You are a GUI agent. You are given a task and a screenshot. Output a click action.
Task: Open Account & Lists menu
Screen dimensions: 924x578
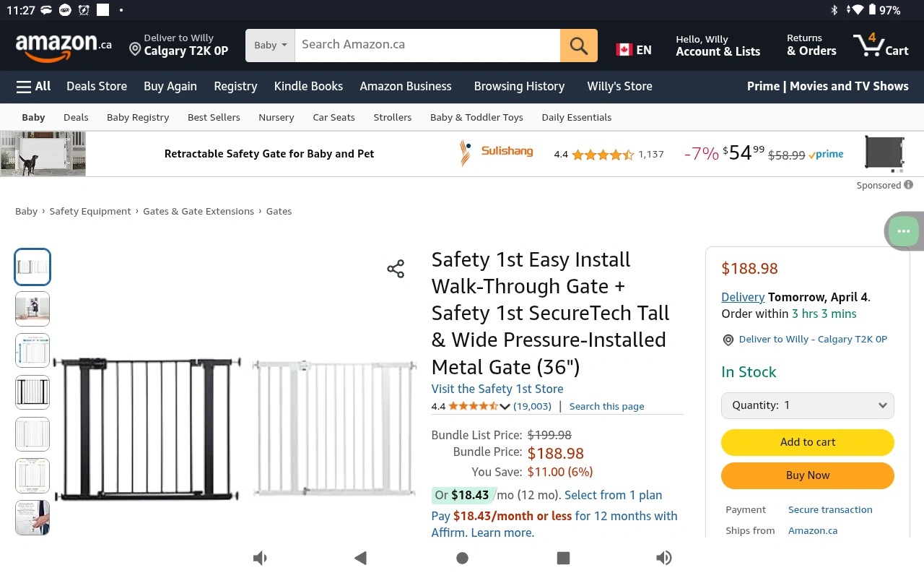(718, 46)
